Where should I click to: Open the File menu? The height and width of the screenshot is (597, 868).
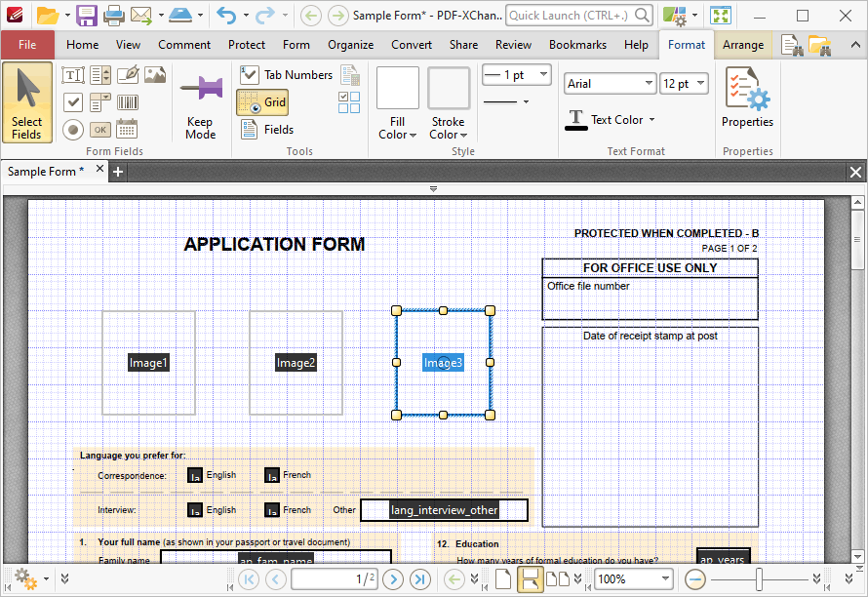tap(27, 45)
